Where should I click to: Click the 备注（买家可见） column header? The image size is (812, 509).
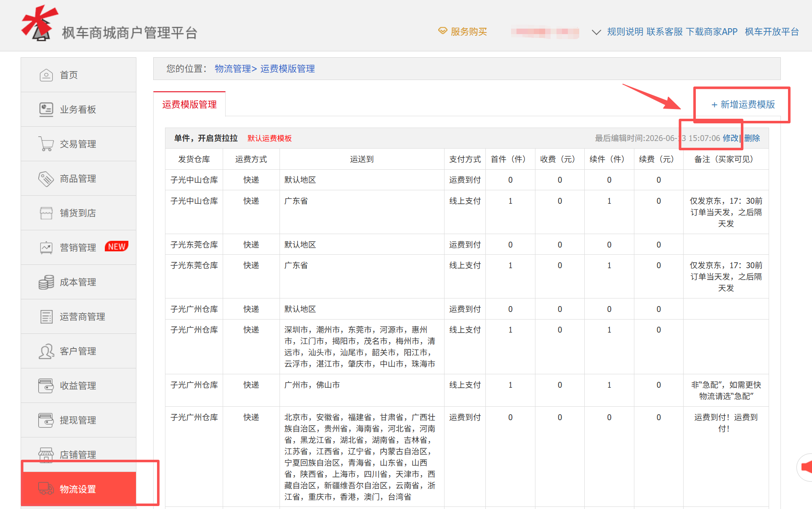(726, 159)
